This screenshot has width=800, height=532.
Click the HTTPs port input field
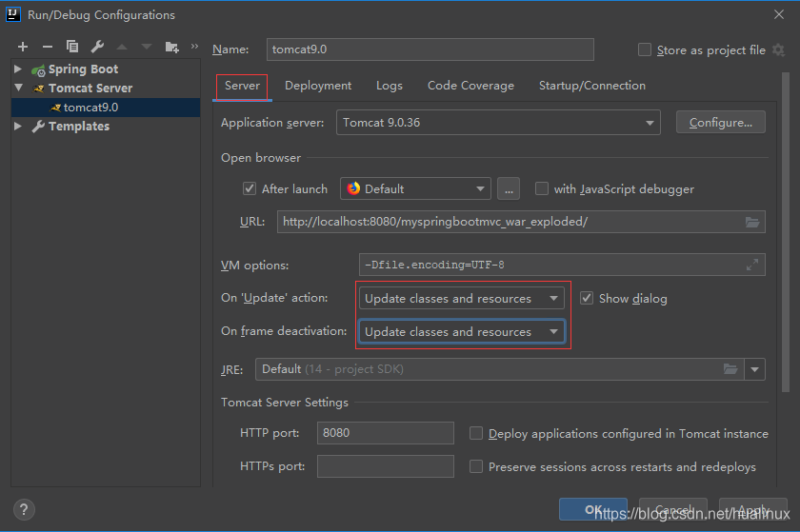(385, 466)
